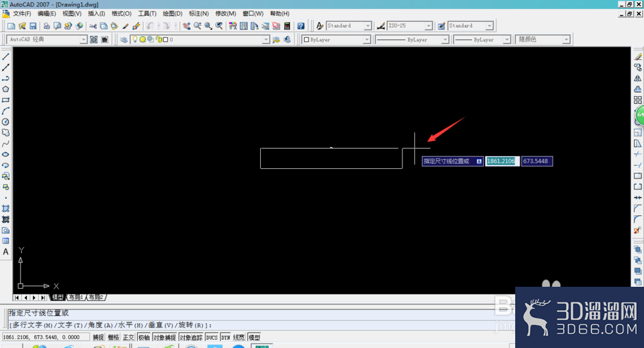Select the Circle drawing tool

coord(6,122)
